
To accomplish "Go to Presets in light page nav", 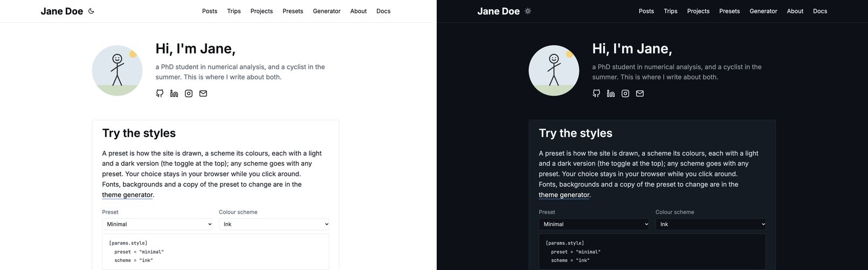I will tap(293, 11).
